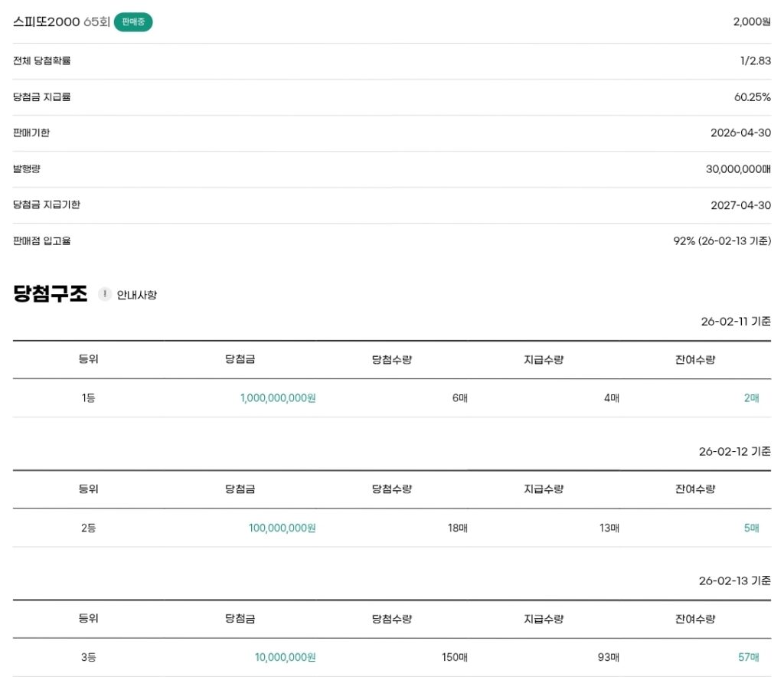784x677 pixels.
Task: Click the 26-02-12 기준 date label
Action: coord(734,451)
